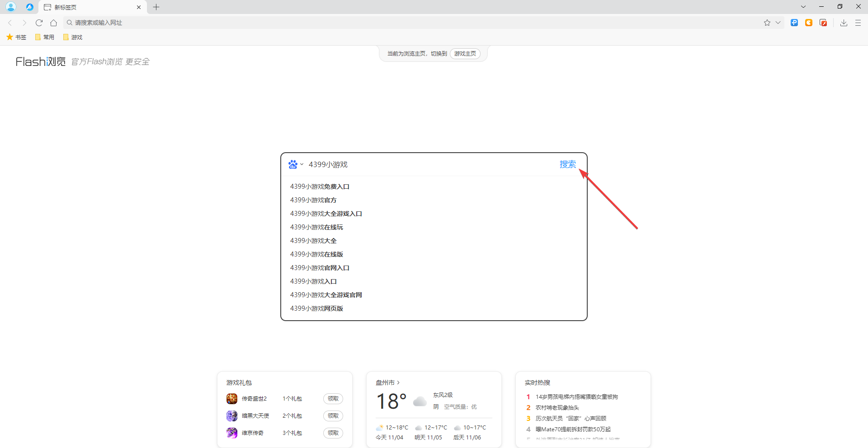Viewport: 868px width, 448px height.
Task: Open the 书签 bookmarks star item
Action: (x=16, y=37)
